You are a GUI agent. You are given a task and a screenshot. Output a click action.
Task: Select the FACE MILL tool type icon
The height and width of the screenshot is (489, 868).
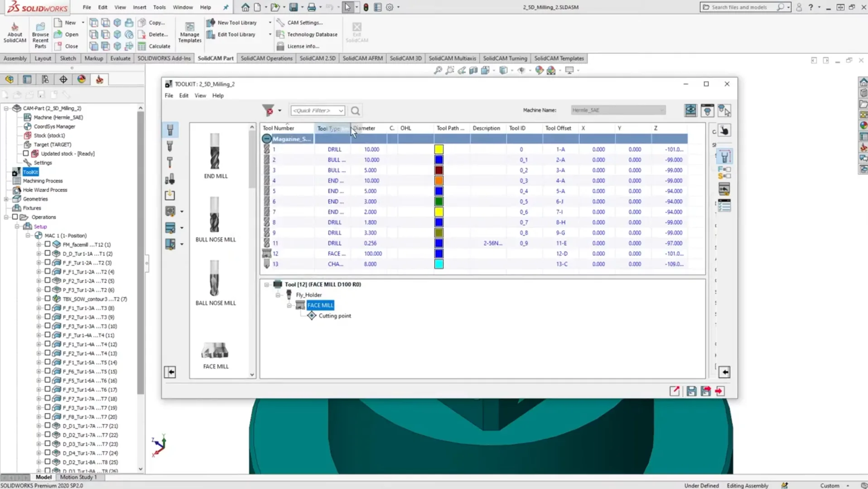pos(215,351)
